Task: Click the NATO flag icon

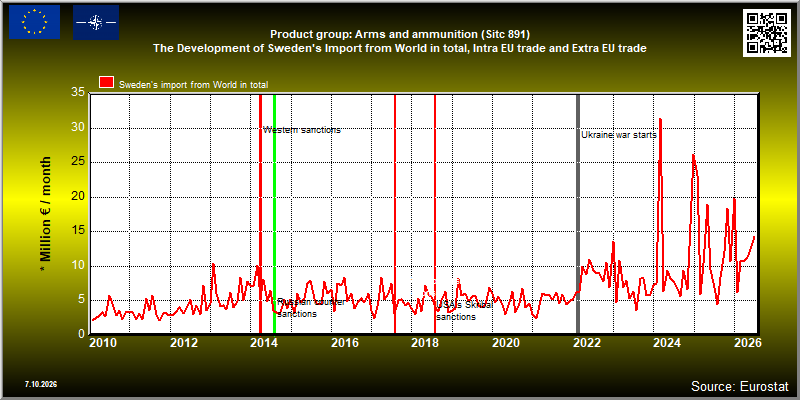Action: click(x=96, y=22)
